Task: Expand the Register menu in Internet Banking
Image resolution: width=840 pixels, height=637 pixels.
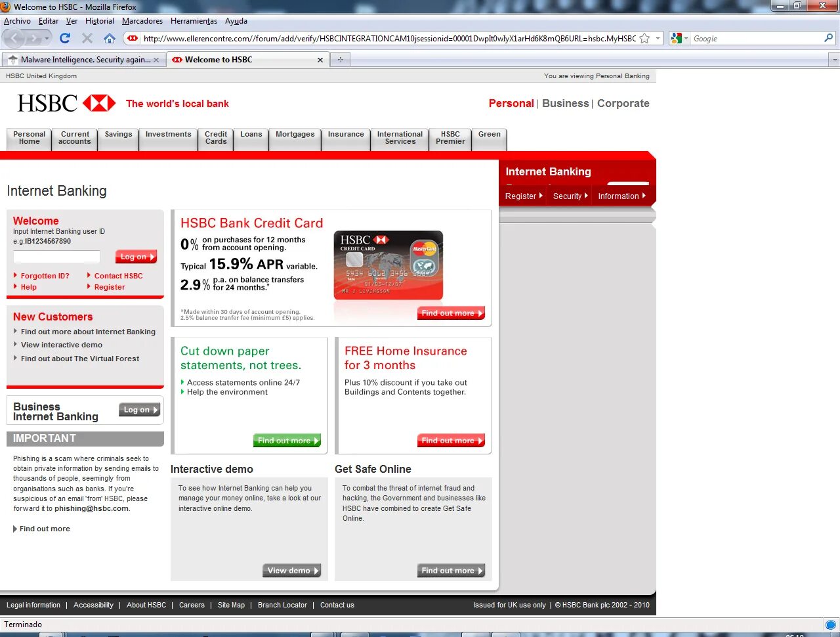Action: [524, 196]
